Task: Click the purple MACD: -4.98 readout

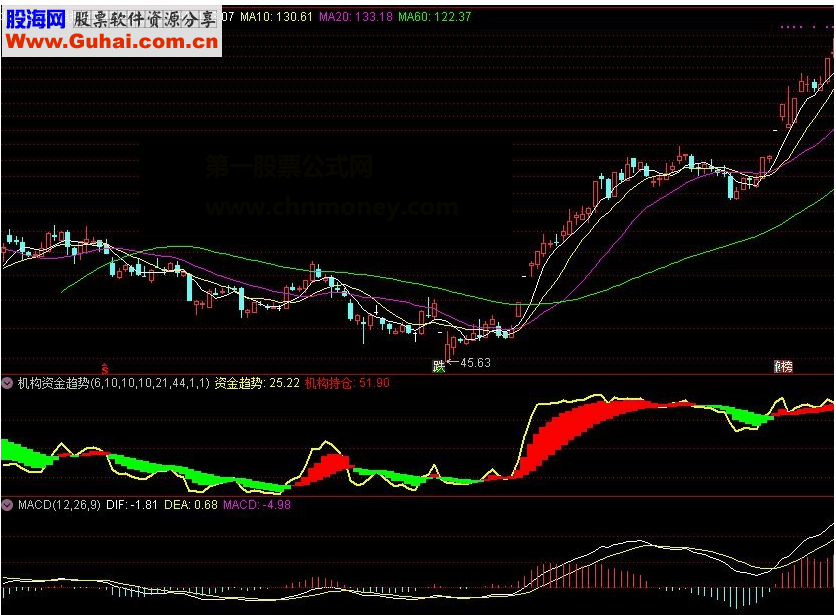Action: 256,505
